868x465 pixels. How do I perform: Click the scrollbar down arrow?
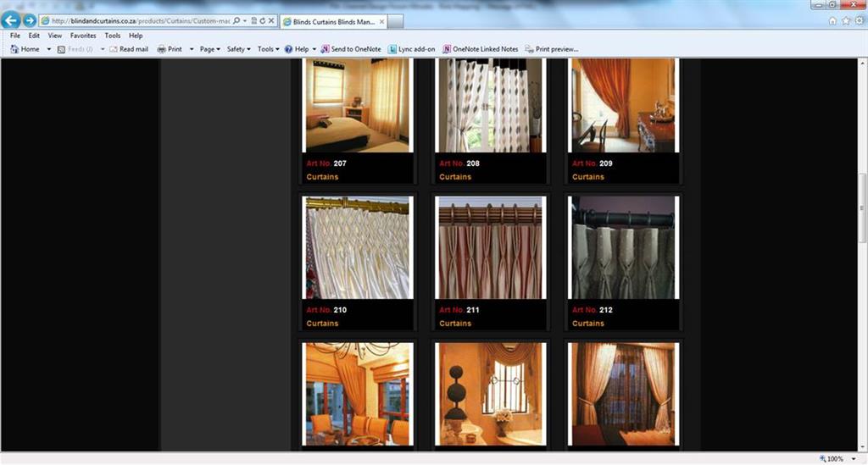pos(862,447)
